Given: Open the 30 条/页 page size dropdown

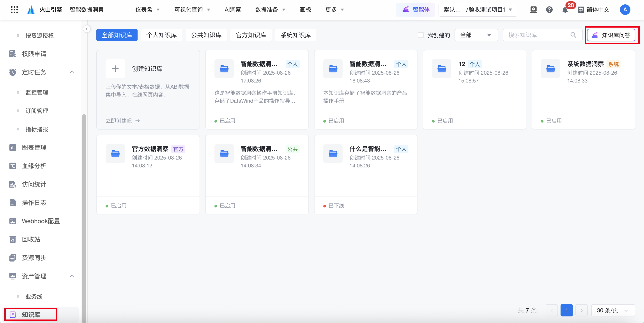Looking at the screenshot, I should (612, 310).
